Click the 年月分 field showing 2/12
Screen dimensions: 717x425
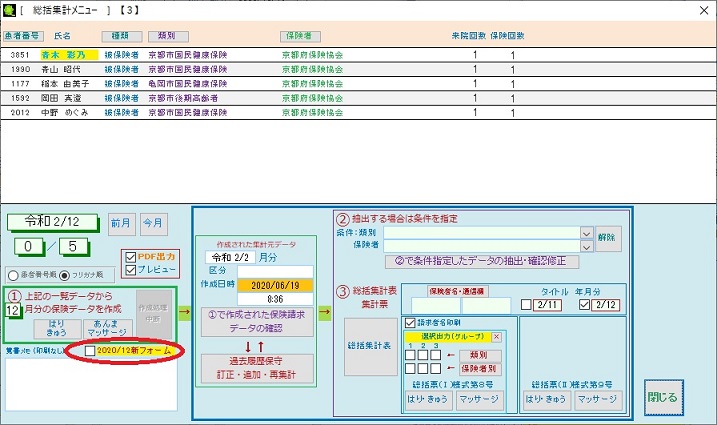605,305
